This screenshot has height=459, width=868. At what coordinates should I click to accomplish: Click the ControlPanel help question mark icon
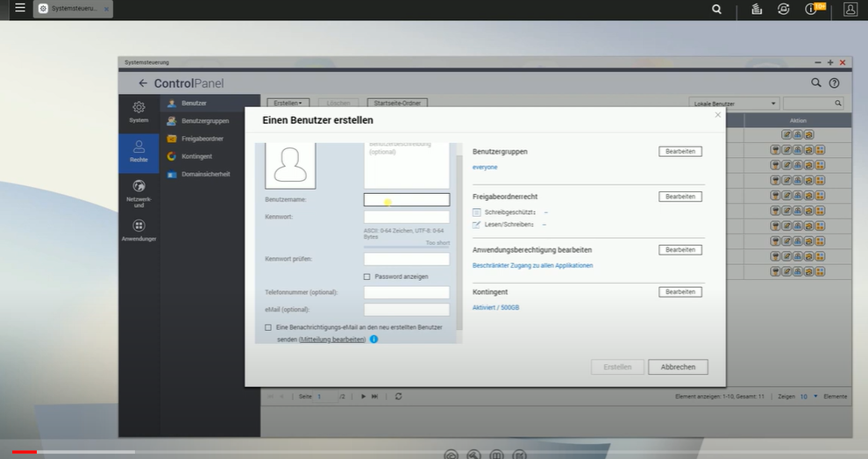point(835,83)
